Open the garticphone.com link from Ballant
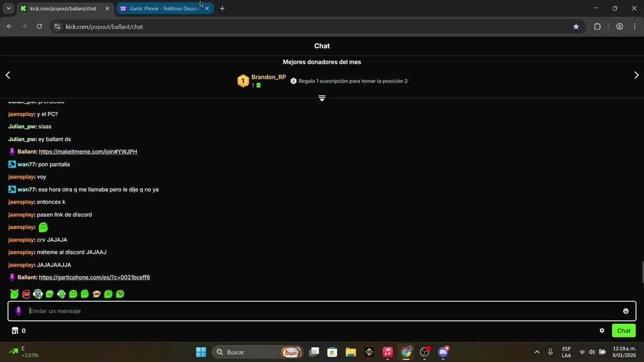Screen dimensions: 644x362 click(94, 278)
